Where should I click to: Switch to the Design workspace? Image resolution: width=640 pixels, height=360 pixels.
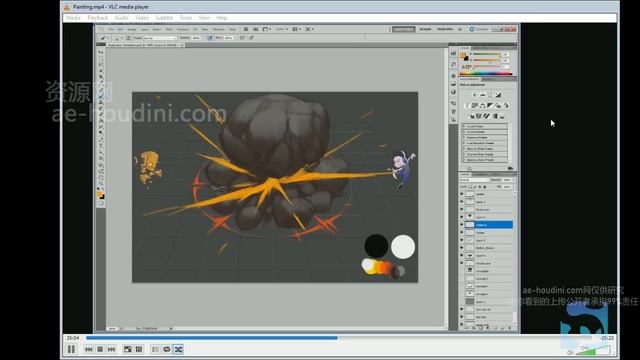point(425,29)
